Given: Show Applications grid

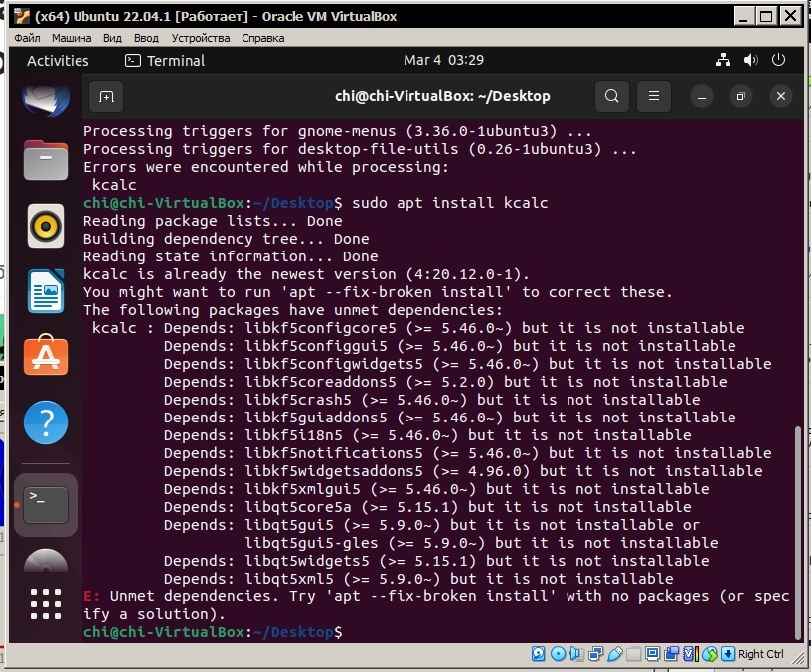Looking at the screenshot, I should [x=46, y=604].
